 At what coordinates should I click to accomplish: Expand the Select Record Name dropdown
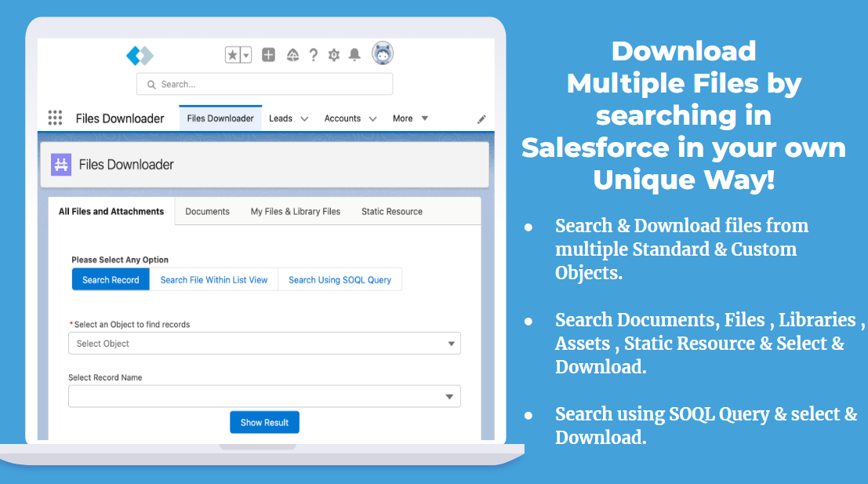click(x=264, y=396)
